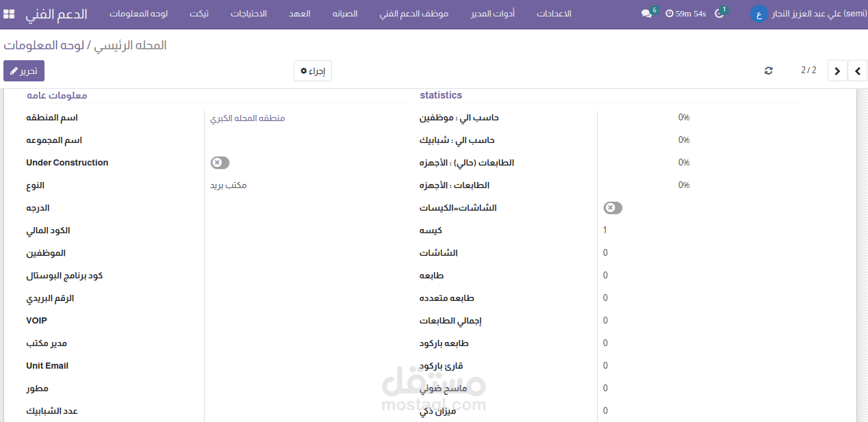This screenshot has width=868, height=422.
Task: Click the كود برنامج البوستال label
Action: click(x=64, y=276)
